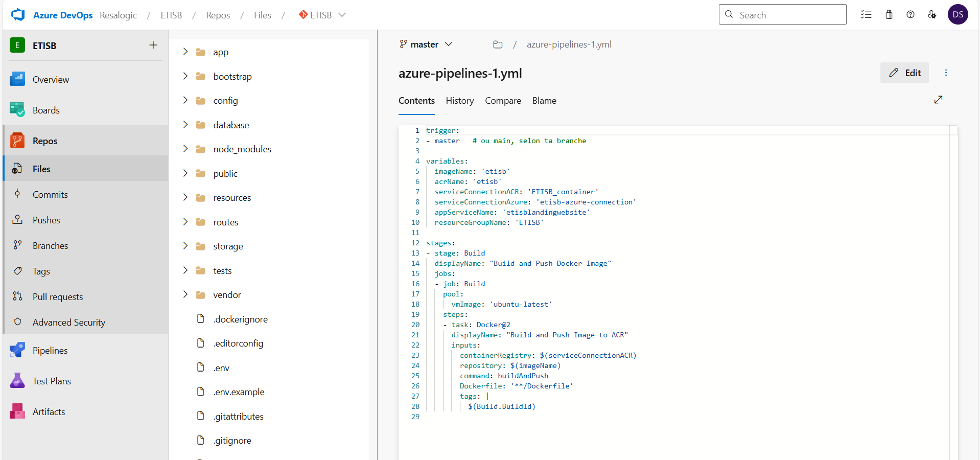The height and width of the screenshot is (460, 980).
Task: Click the Commits icon in sidebar
Action: [x=17, y=194]
